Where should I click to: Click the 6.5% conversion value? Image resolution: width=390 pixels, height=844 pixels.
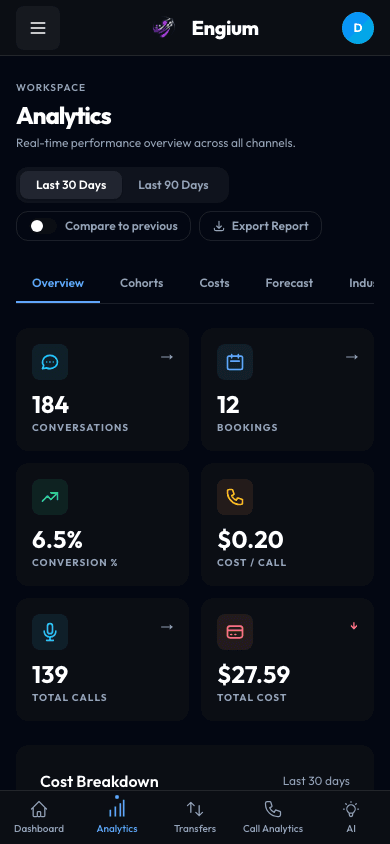(x=57, y=540)
